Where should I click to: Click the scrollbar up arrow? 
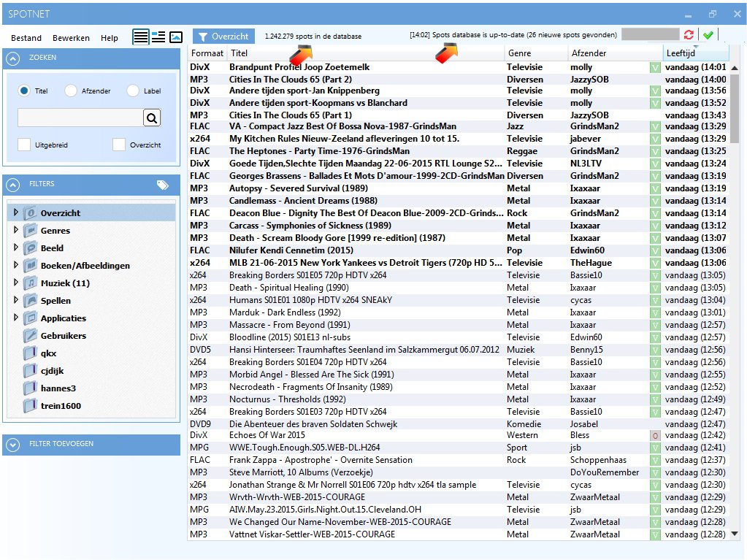click(735, 68)
